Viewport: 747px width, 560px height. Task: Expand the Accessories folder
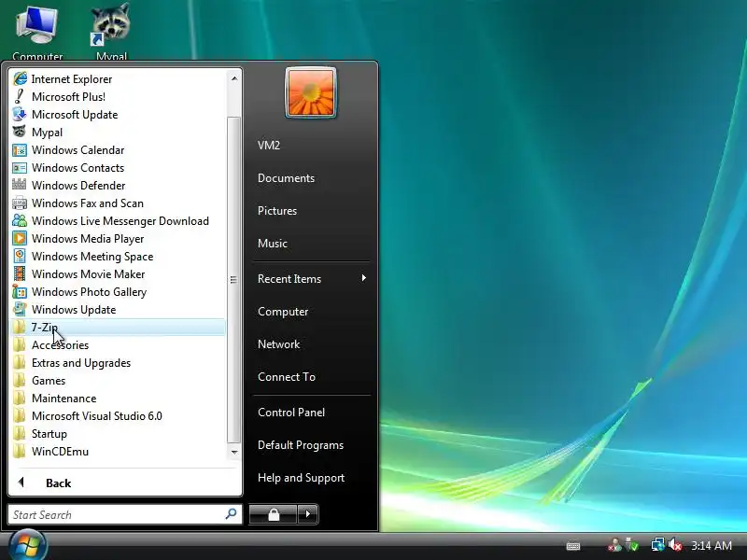click(118, 344)
